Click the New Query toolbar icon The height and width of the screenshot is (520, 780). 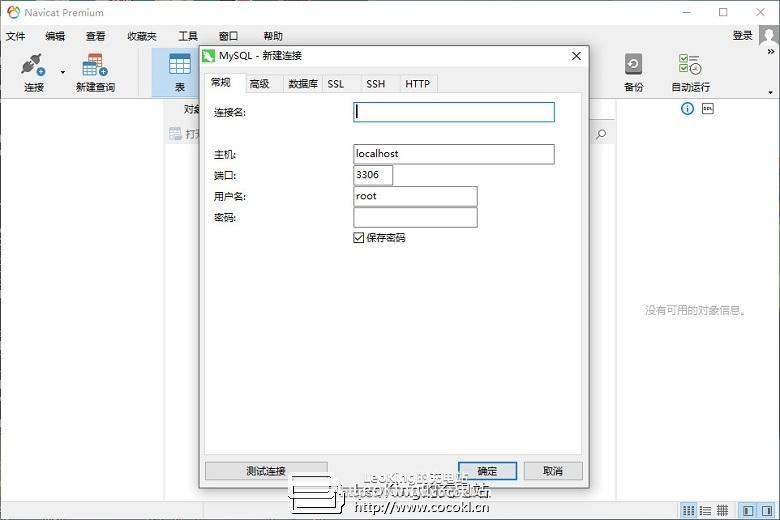[x=95, y=65]
